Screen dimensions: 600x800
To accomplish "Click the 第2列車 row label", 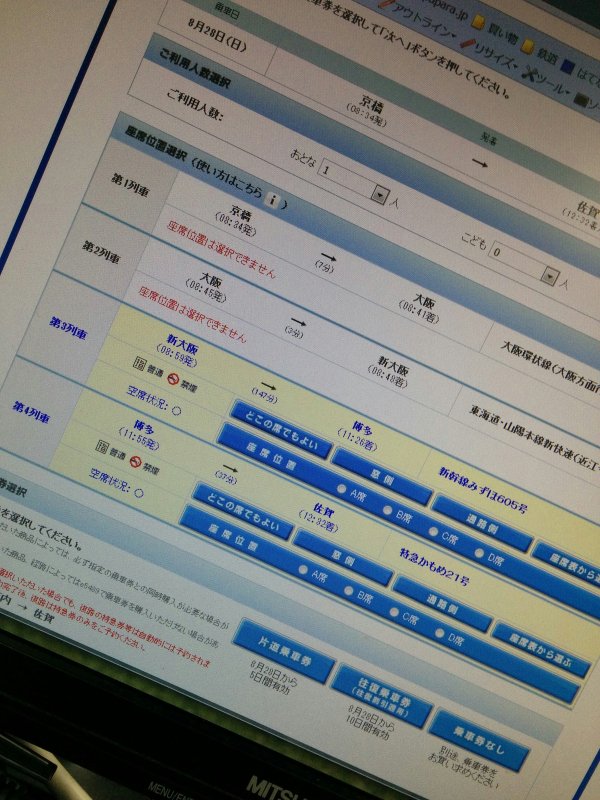I will 101,252.
